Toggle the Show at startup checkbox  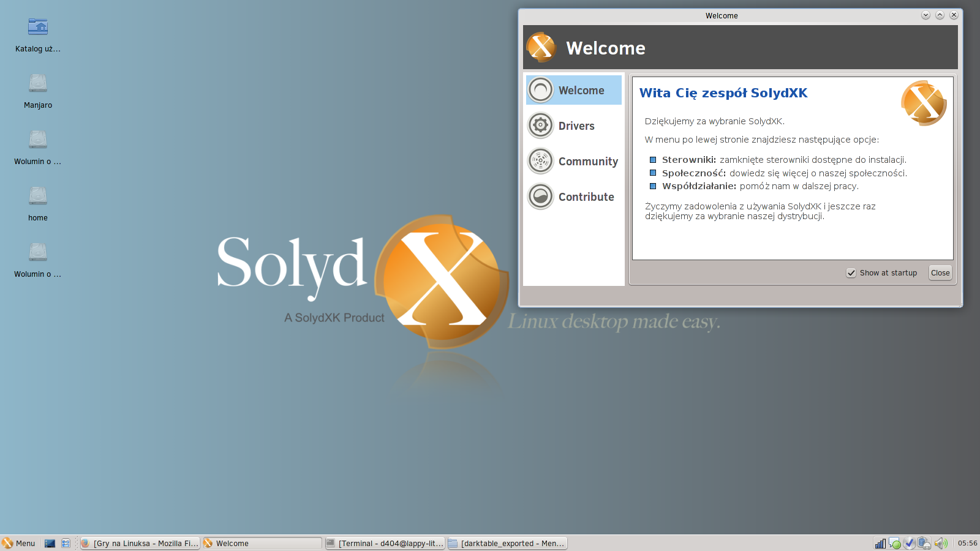click(851, 273)
